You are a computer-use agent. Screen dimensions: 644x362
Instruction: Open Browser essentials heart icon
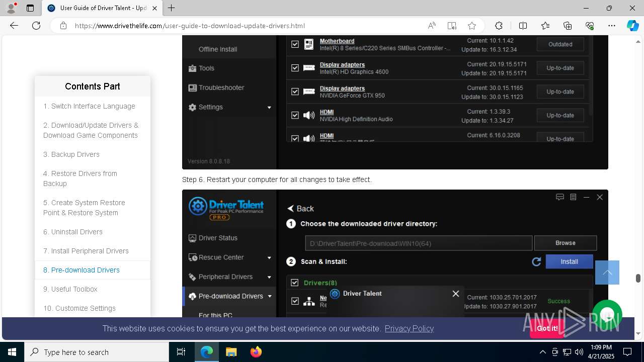tap(590, 26)
